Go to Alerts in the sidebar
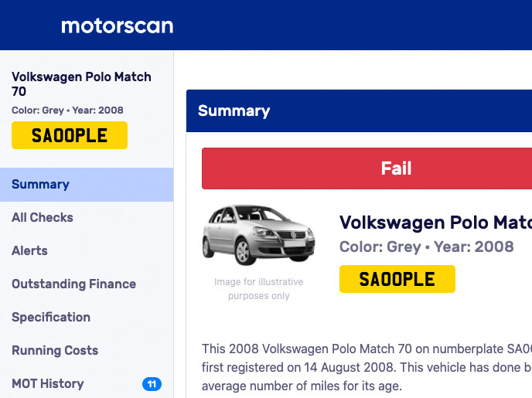This screenshot has height=398, width=532. click(29, 250)
